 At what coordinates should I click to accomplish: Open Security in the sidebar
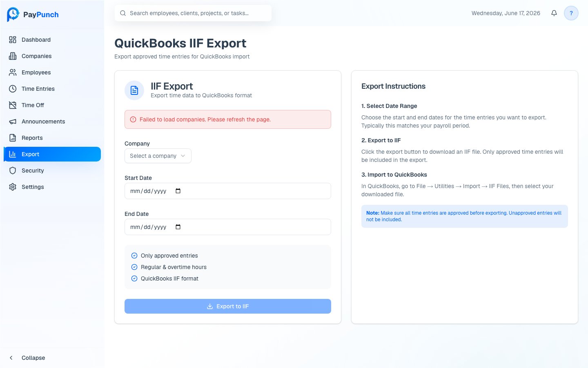coord(52,171)
